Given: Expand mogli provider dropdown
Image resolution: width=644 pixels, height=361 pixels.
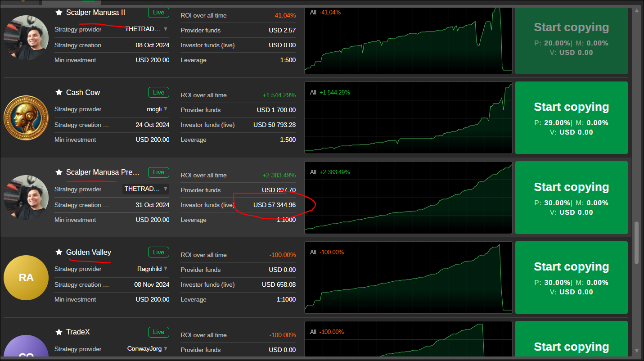Looking at the screenshot, I should [x=166, y=109].
